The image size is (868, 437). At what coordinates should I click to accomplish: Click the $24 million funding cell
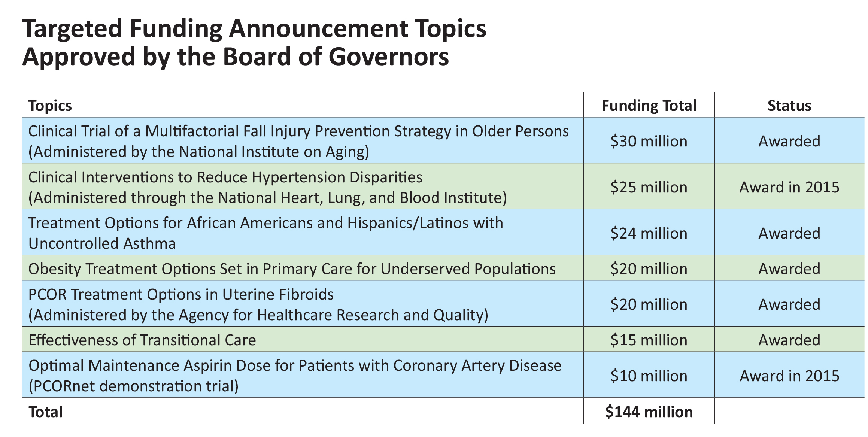click(649, 233)
